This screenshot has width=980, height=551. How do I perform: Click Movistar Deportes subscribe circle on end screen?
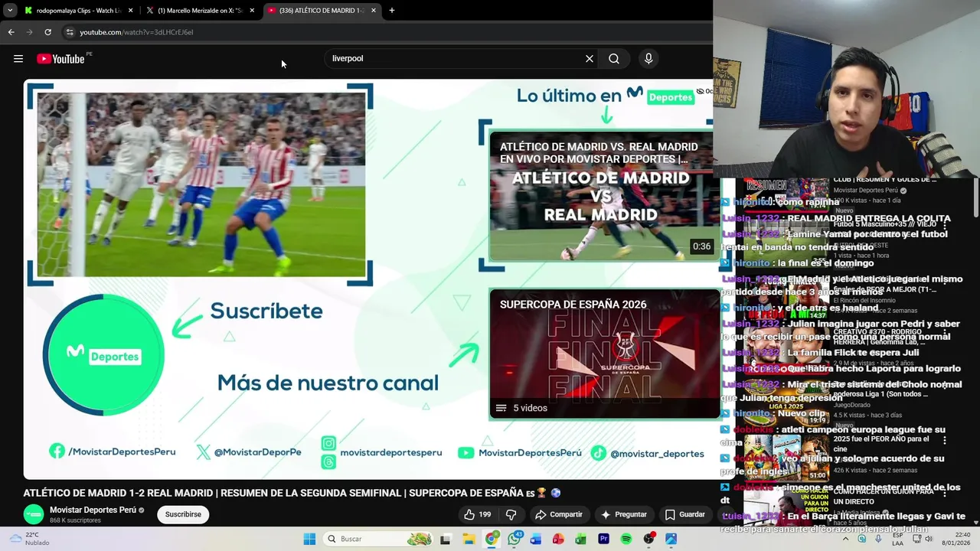[103, 355]
